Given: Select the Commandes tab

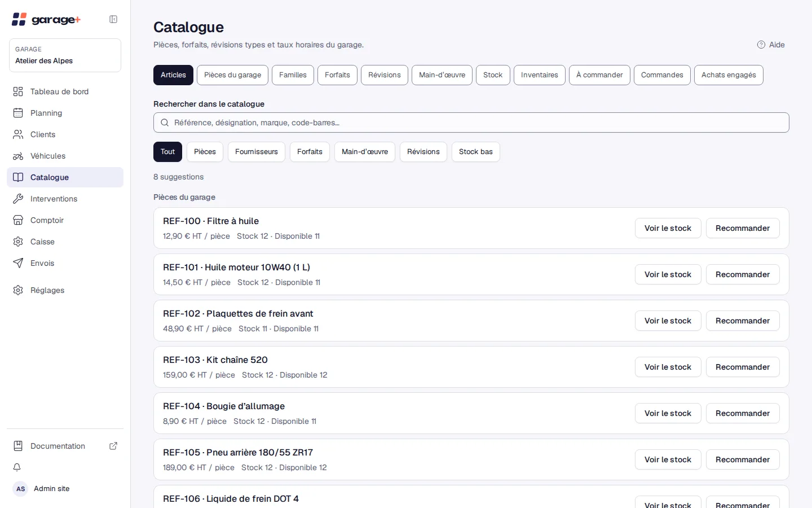Looking at the screenshot, I should (662, 75).
